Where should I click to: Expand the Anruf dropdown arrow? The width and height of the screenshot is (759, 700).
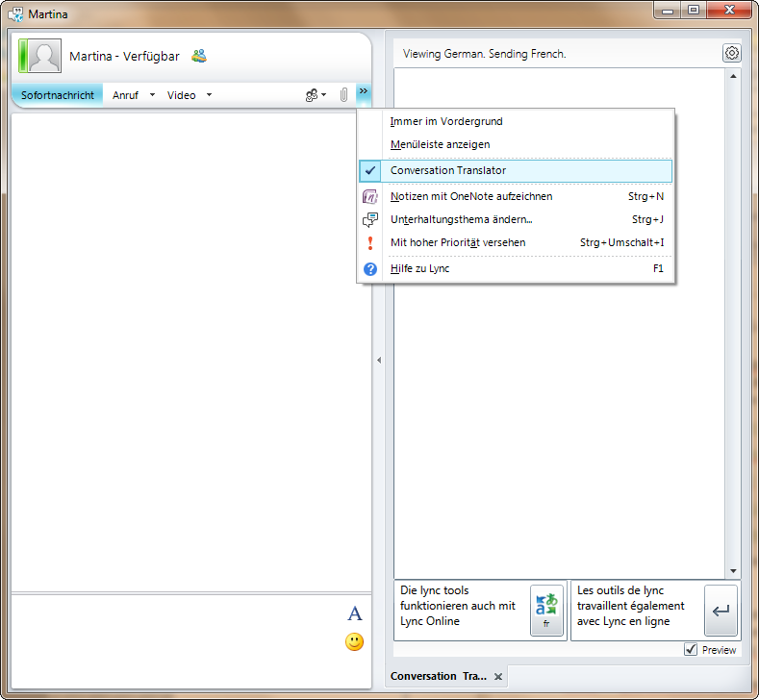pyautogui.click(x=152, y=95)
